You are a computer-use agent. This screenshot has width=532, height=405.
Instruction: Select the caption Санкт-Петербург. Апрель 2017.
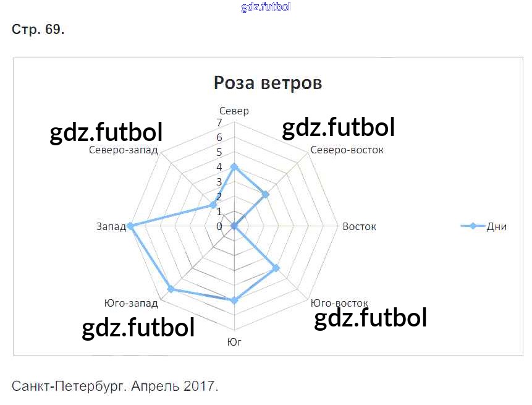coord(115,386)
